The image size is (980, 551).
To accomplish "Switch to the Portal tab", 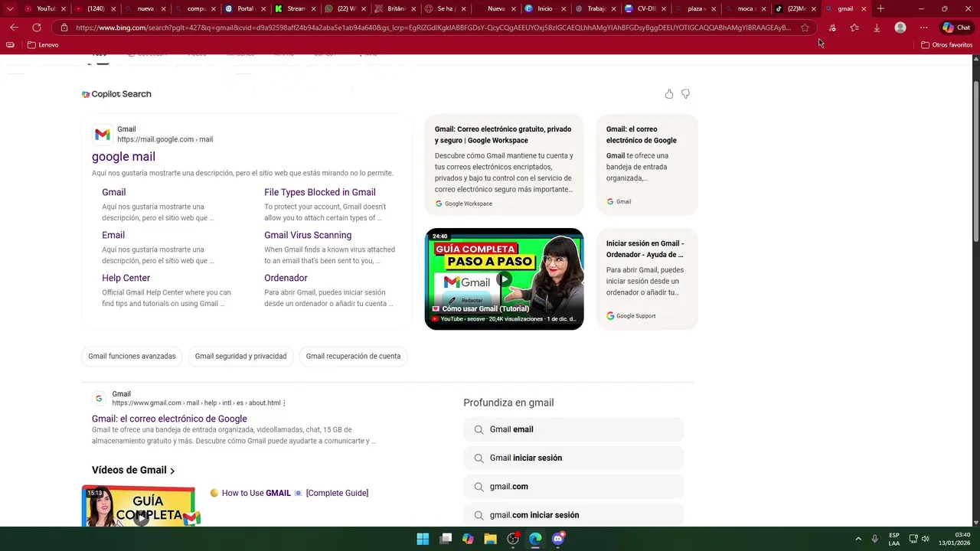I will tap(245, 8).
